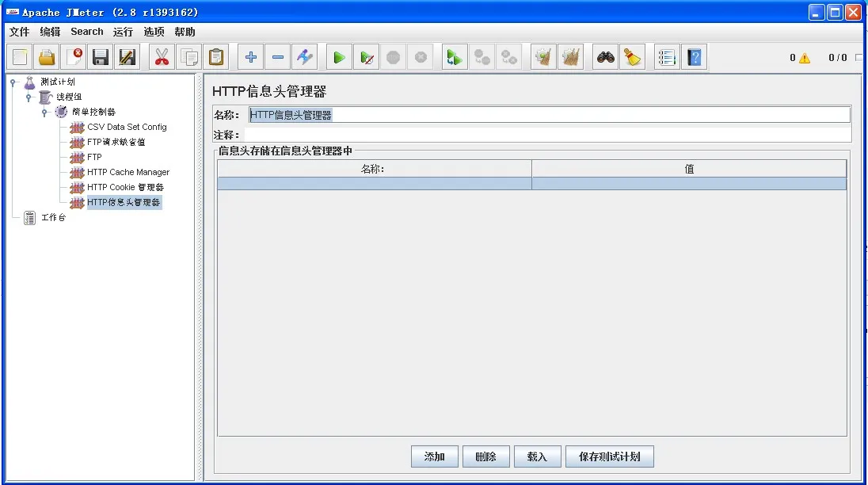
Task: Start test with no pauses icon
Action: (x=367, y=57)
